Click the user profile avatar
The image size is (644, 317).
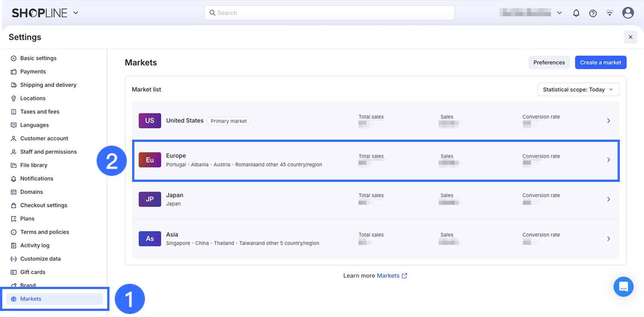(628, 13)
